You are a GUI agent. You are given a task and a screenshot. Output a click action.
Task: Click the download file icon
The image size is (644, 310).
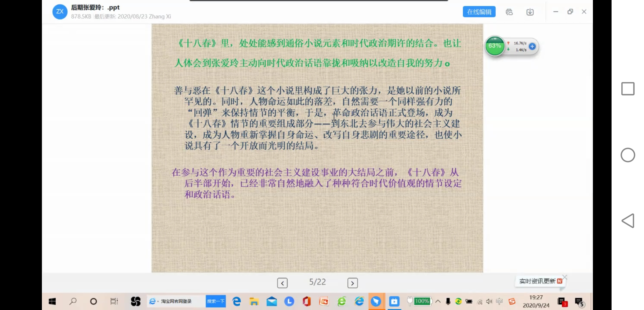530,12
